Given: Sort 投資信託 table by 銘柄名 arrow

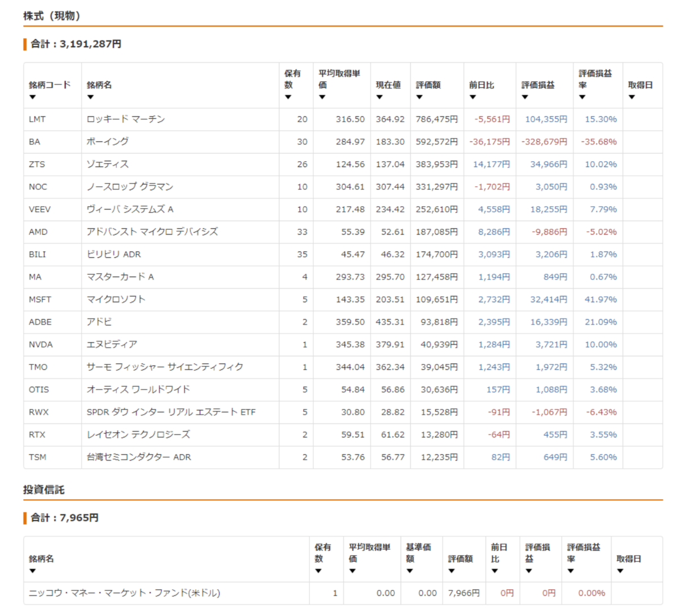Looking at the screenshot, I should tap(32, 571).
